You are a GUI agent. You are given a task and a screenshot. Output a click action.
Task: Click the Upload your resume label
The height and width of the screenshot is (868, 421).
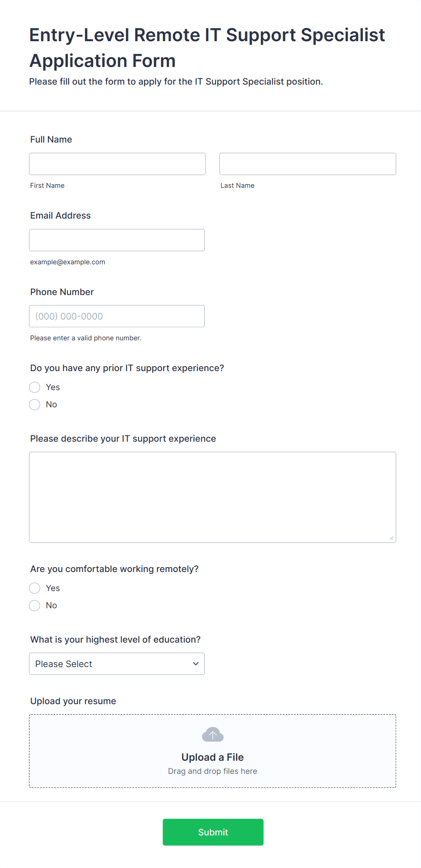coord(73,701)
